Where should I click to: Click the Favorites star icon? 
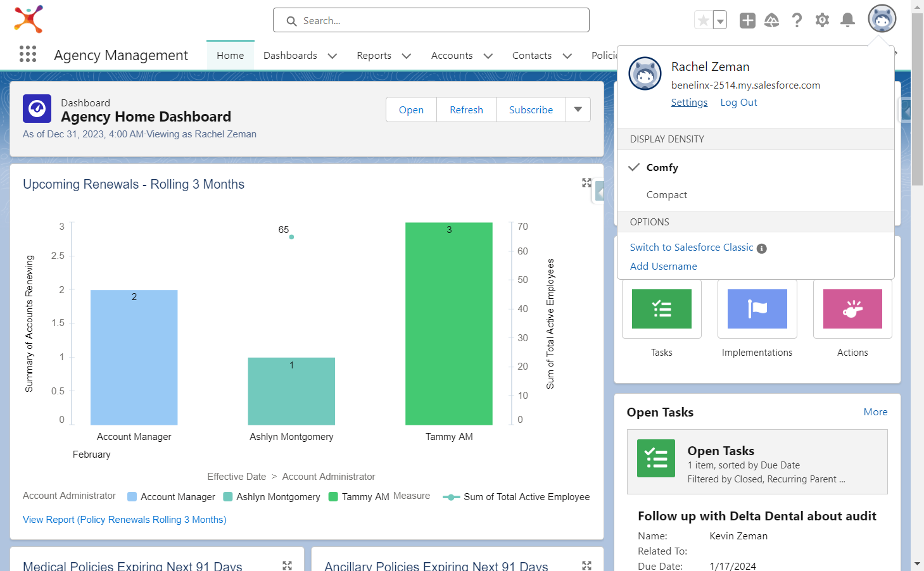(x=704, y=20)
